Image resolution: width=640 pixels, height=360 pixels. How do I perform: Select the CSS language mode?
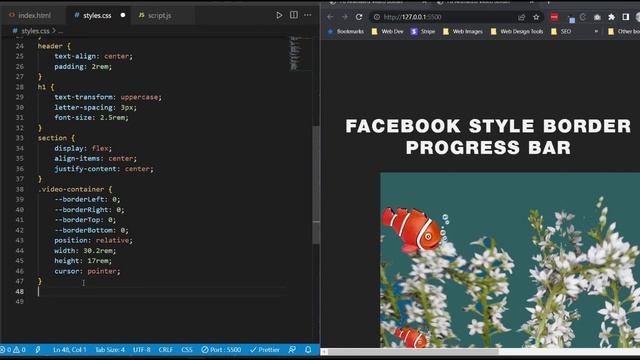pos(187,350)
